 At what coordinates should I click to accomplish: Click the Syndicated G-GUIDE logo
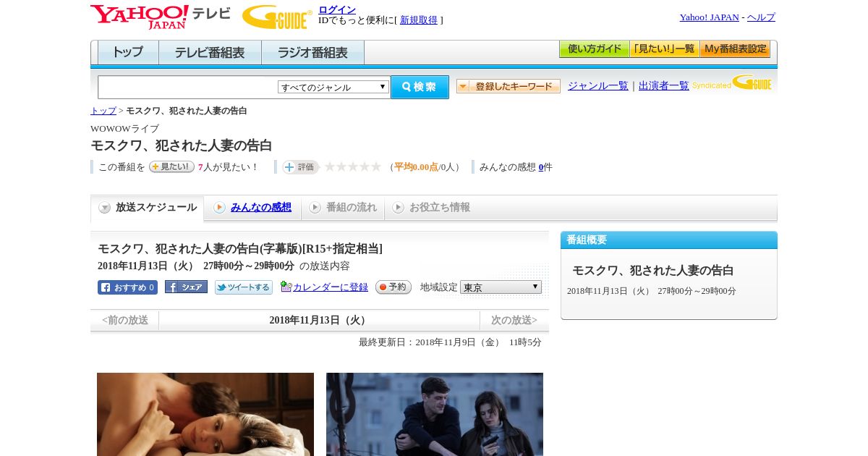coord(732,83)
